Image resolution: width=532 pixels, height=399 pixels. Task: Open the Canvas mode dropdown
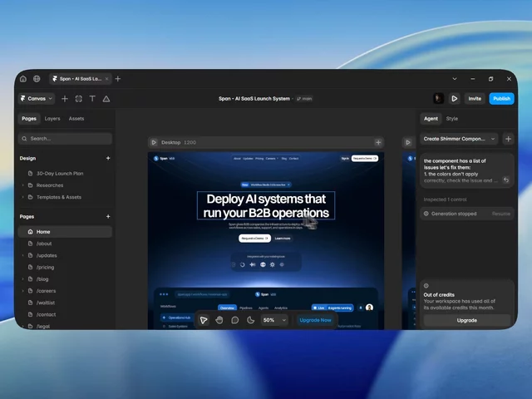tap(37, 99)
